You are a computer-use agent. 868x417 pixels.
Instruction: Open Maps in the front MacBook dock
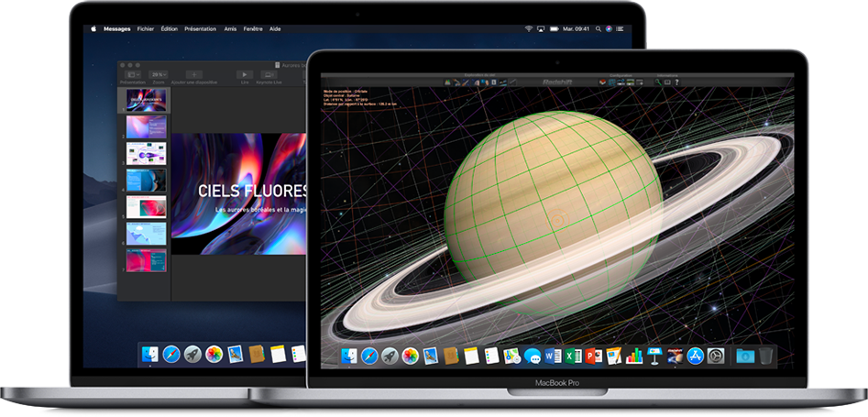[x=511, y=356]
